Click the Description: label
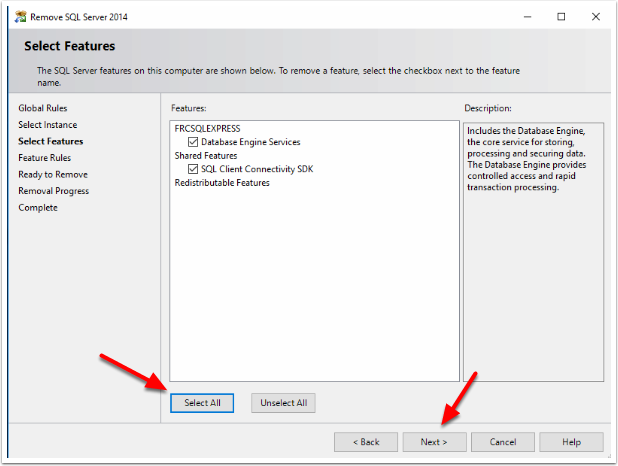This screenshot has width=618, height=466. [x=488, y=108]
